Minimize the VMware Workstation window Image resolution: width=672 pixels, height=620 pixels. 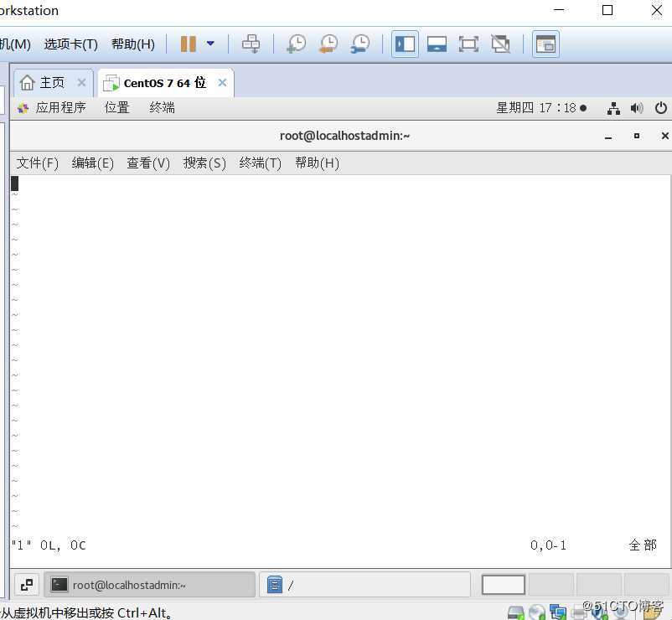point(559,9)
